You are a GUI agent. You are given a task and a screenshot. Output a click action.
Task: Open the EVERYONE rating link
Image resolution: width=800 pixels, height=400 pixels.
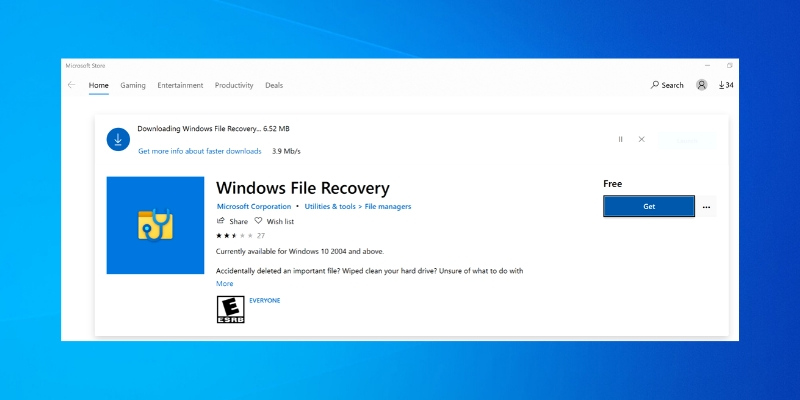[265, 301]
